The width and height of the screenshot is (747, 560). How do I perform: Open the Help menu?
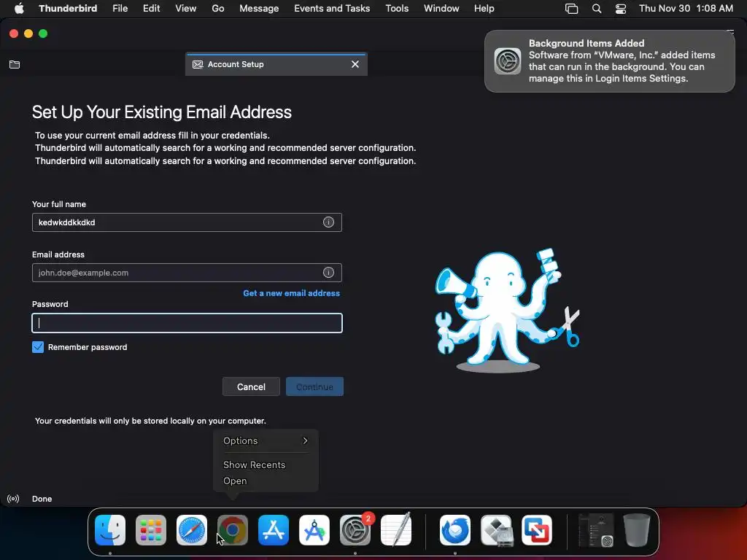tap(484, 9)
